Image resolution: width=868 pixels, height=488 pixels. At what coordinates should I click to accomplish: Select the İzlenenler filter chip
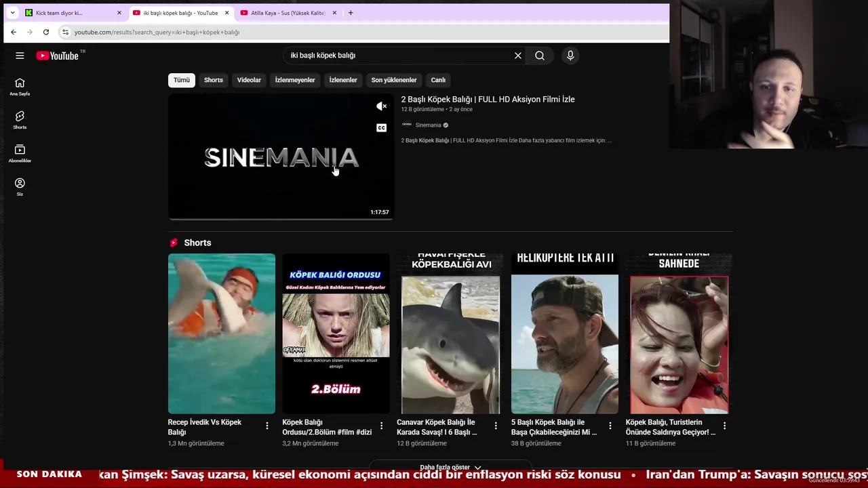343,80
